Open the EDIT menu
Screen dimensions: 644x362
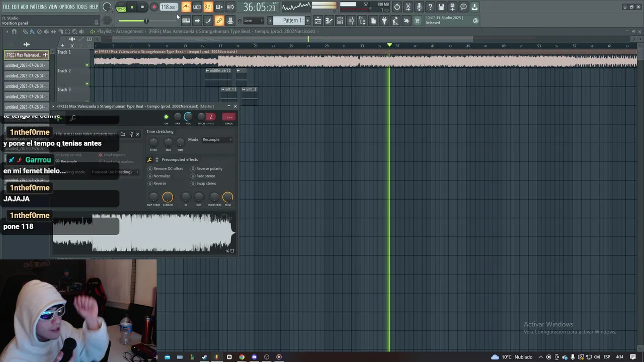[x=16, y=7]
